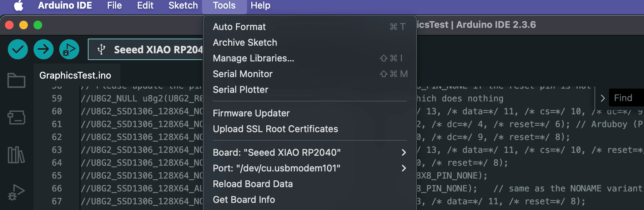Switch to GraphicsTest.ino tab
This screenshot has width=644, height=210.
[x=75, y=75]
